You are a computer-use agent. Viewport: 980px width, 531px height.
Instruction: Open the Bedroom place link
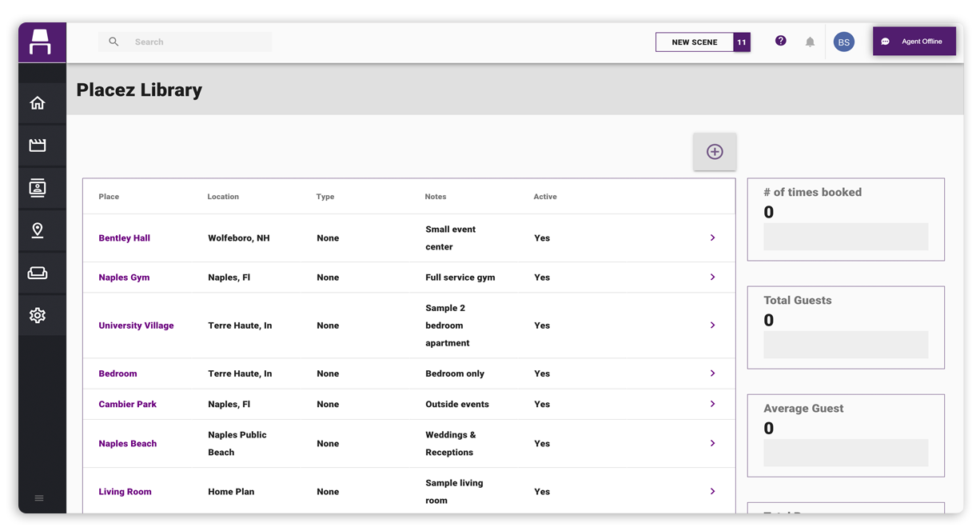coord(118,373)
